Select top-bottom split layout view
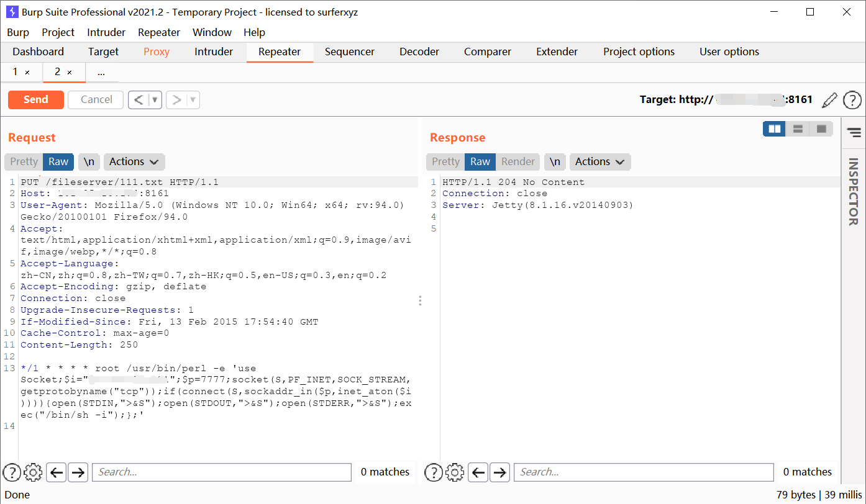Image resolution: width=866 pixels, height=504 pixels. 798,129
